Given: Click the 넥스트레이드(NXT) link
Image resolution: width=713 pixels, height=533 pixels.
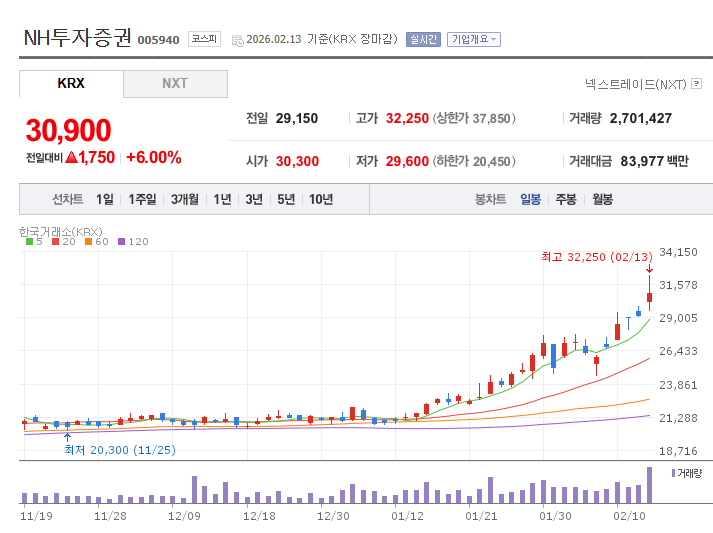Looking at the screenshot, I should pos(636,84).
